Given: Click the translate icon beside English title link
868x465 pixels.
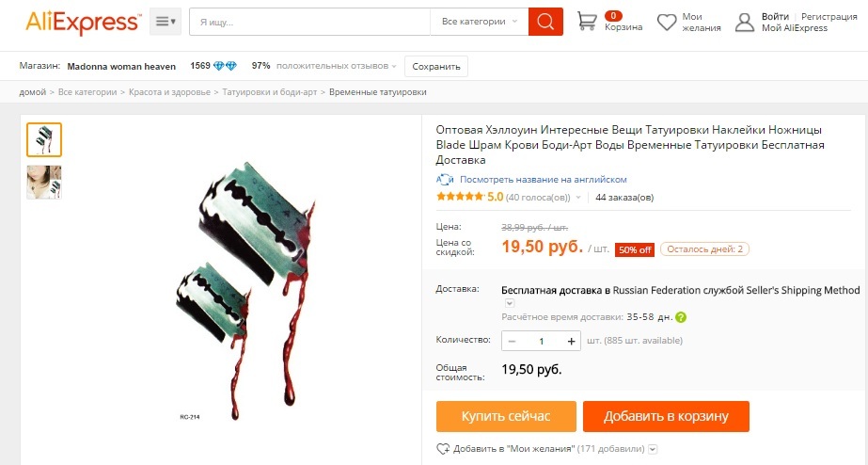Looking at the screenshot, I should pyautogui.click(x=445, y=180).
